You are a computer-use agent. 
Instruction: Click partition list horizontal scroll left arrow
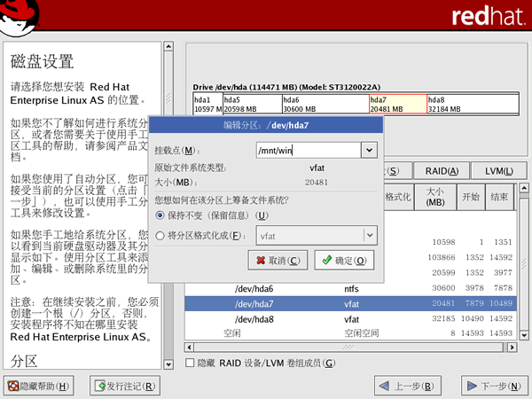click(x=190, y=347)
